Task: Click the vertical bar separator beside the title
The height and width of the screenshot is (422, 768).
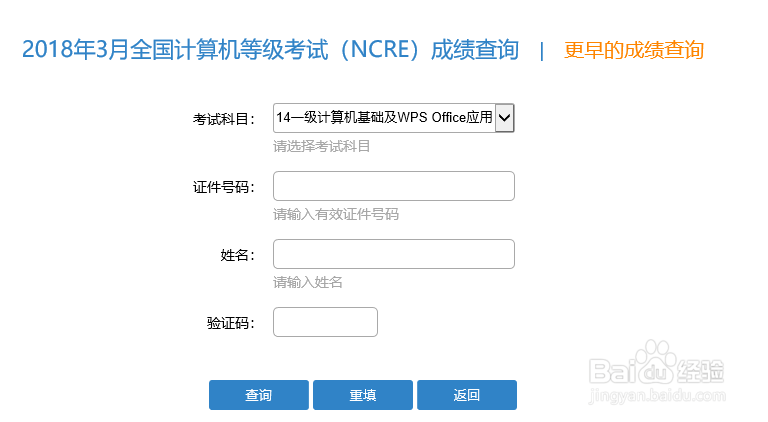Action: pos(541,50)
